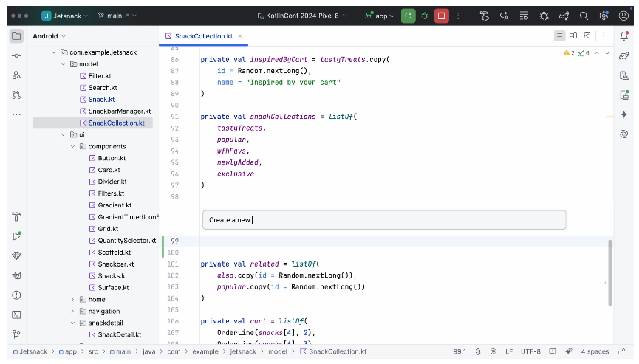Open the account profile icon
Screen dimensions: 639x364
(623, 16)
